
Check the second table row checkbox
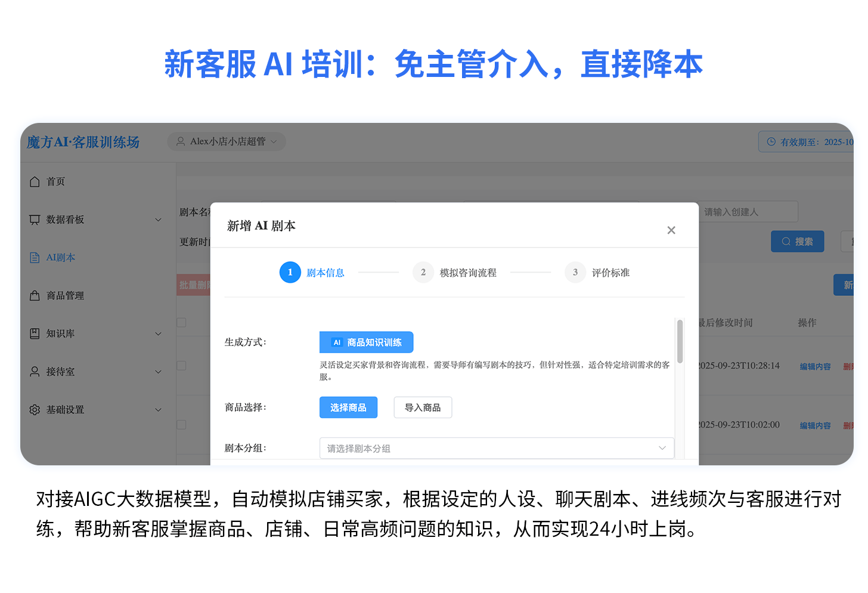click(182, 425)
